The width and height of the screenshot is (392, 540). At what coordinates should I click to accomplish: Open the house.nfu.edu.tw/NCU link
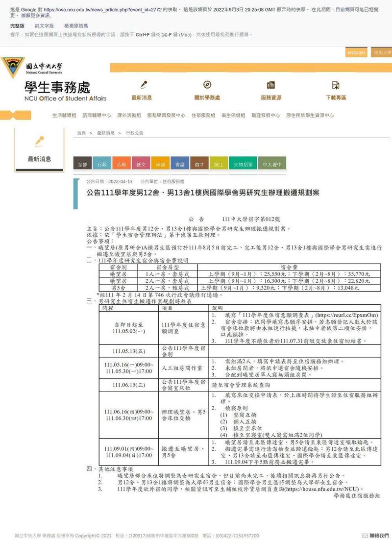pyautogui.click(x=322, y=489)
